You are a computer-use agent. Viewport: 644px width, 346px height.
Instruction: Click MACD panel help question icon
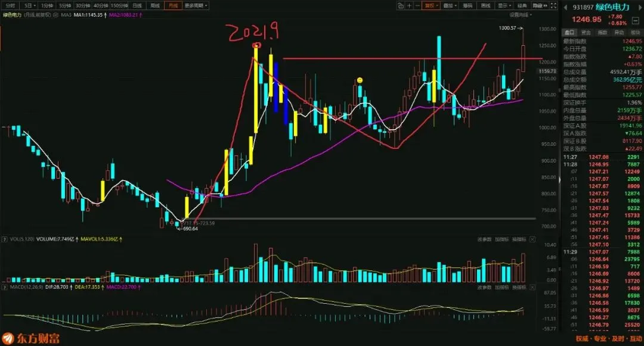point(5,287)
